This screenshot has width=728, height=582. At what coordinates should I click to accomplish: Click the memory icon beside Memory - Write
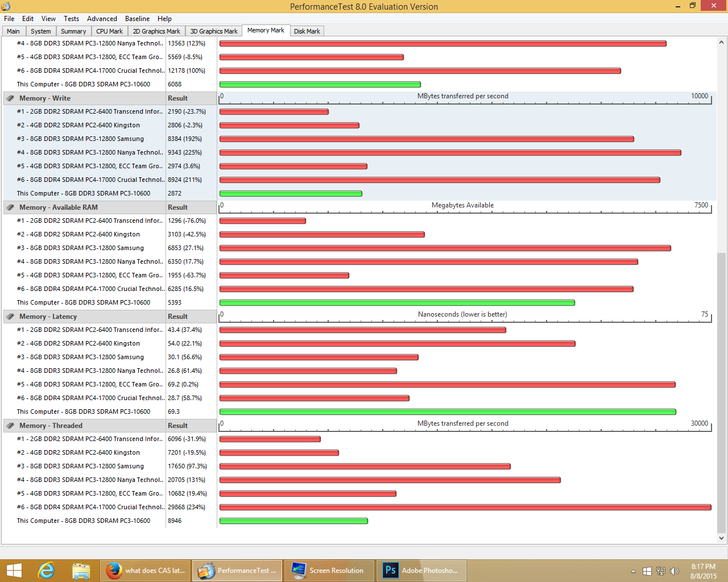[x=10, y=98]
